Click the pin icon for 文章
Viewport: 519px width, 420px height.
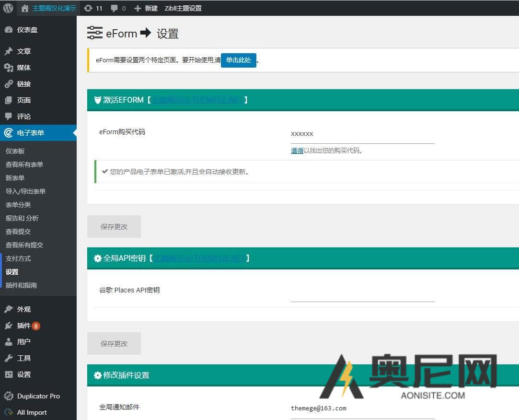coord(9,51)
